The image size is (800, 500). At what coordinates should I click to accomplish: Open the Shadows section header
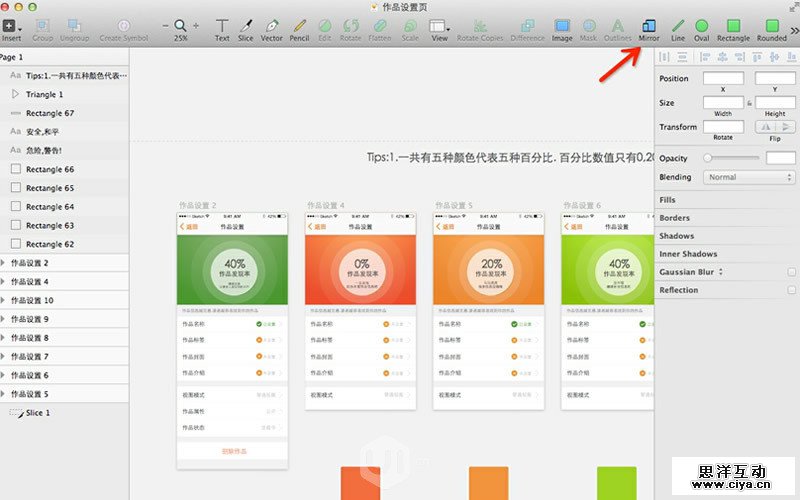click(x=677, y=236)
